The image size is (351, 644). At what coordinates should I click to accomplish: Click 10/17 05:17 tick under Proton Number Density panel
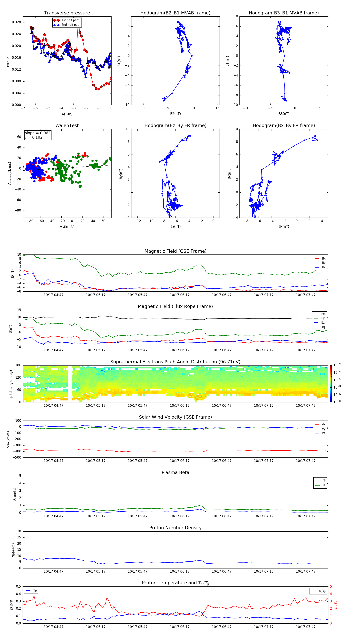pyautogui.click(x=96, y=571)
